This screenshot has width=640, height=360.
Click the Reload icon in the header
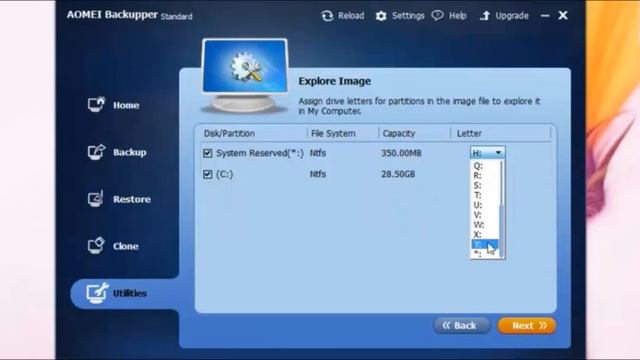point(327,16)
